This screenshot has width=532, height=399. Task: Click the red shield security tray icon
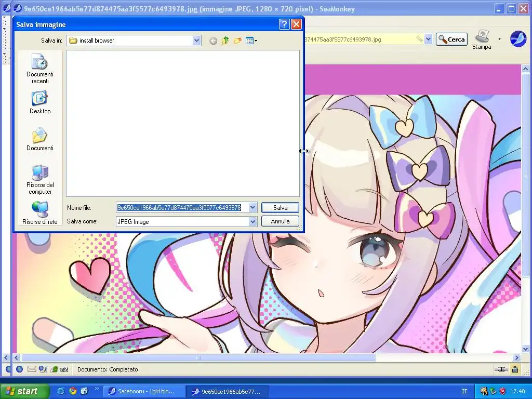coord(502,391)
